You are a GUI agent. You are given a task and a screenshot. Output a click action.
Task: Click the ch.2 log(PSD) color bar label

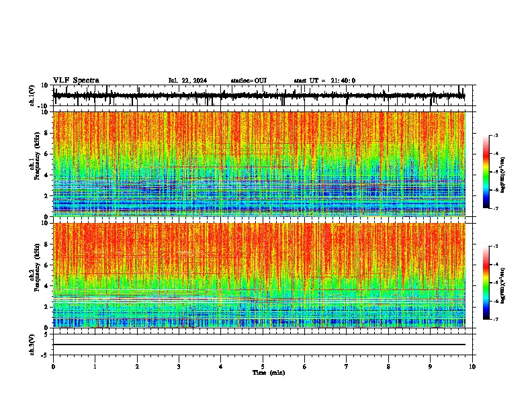coord(502,286)
